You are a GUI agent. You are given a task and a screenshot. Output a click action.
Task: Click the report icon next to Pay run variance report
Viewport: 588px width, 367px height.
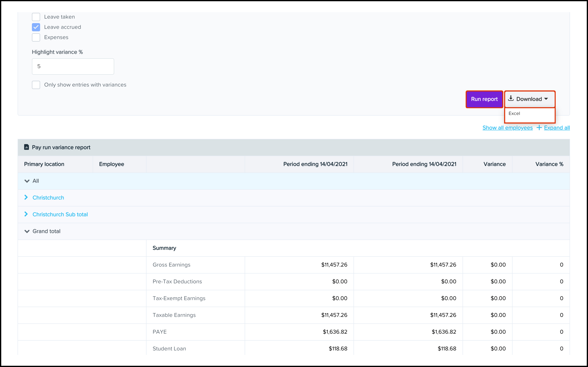pos(26,147)
